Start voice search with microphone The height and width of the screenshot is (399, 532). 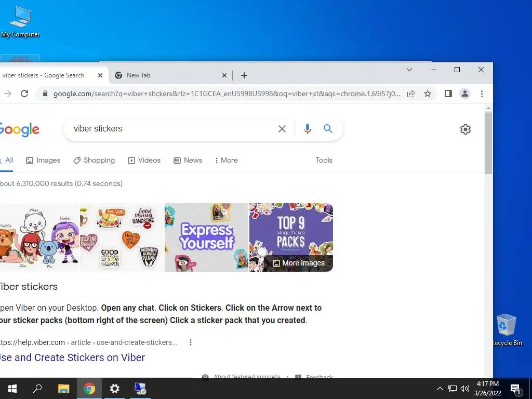click(308, 129)
